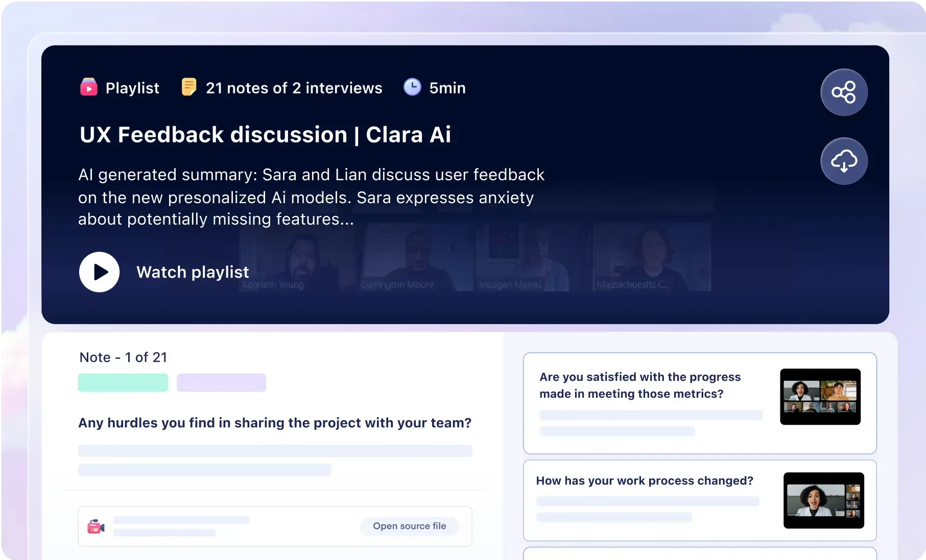The width and height of the screenshot is (926, 560).
Task: Open thumbnail for 'How has your work process changed?'
Action: (824, 500)
